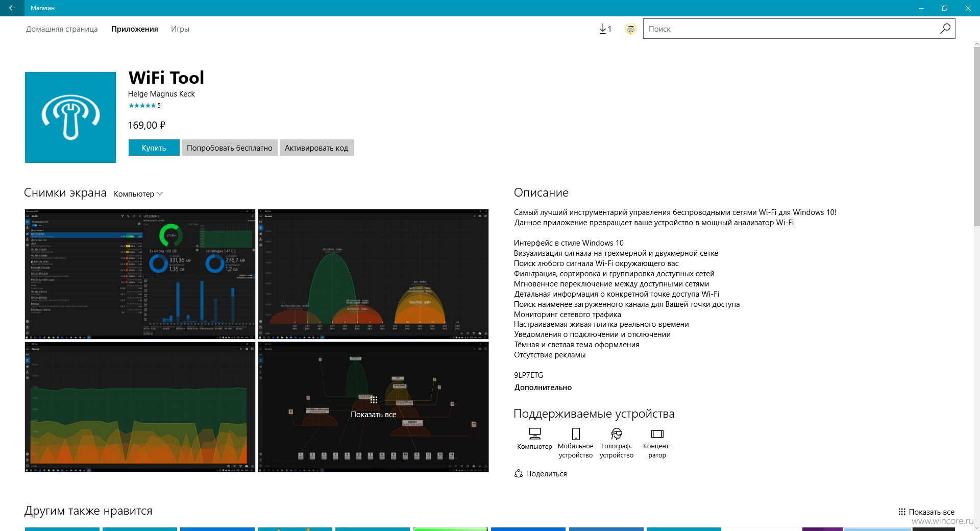Switch to the Игры tab
This screenshot has height=531, width=980.
[180, 29]
